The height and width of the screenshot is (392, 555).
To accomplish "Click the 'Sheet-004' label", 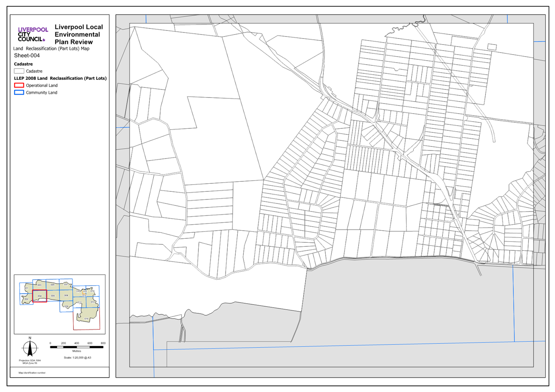I will [27, 56].
